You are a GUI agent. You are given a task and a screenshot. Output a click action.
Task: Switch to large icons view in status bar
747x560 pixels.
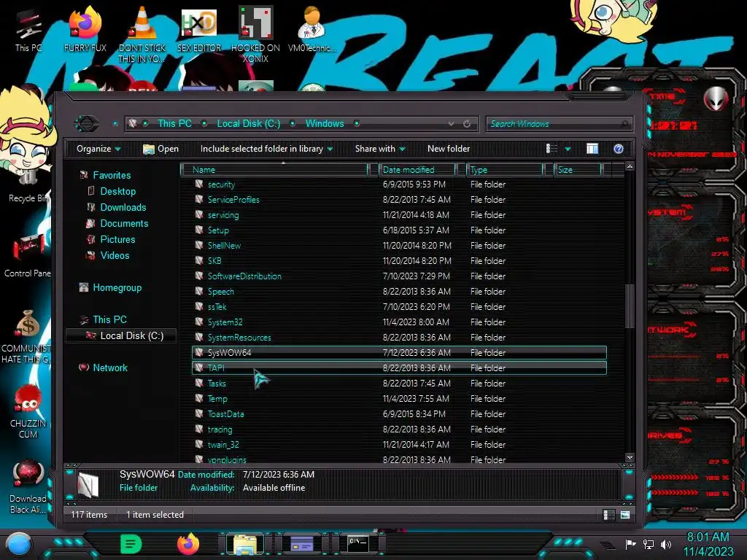[x=625, y=515]
